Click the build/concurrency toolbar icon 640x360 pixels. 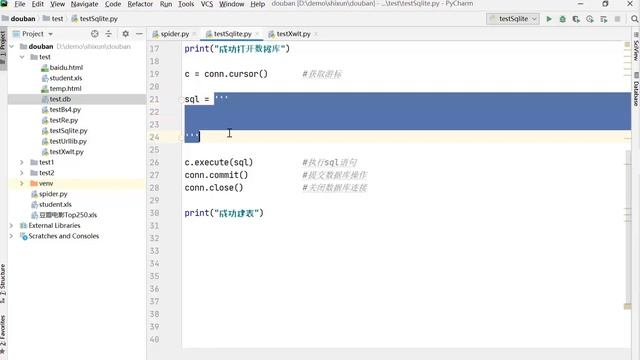604,19
